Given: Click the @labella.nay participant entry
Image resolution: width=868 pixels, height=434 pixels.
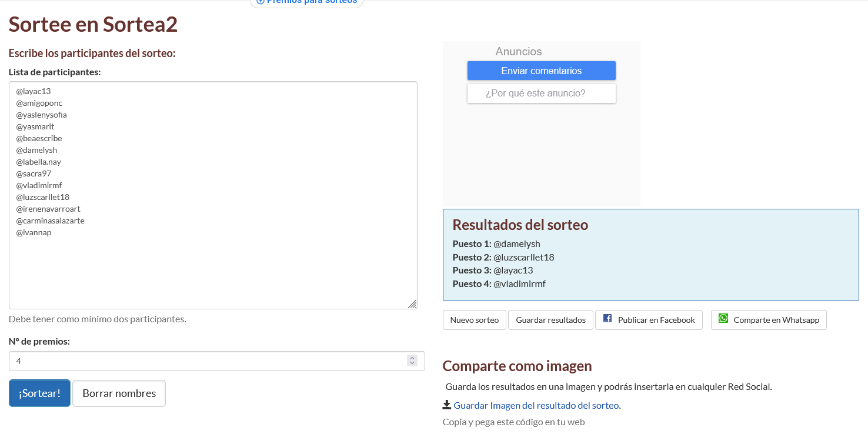Looking at the screenshot, I should click(x=38, y=162).
